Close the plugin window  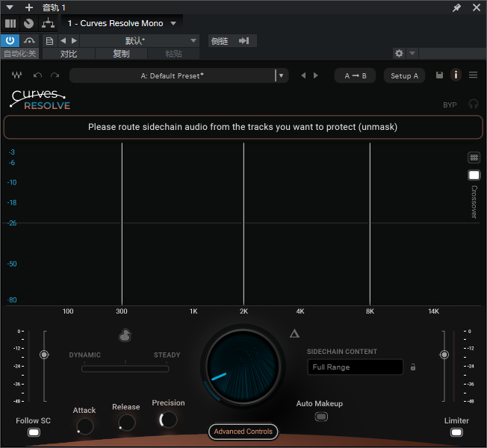pos(477,7)
